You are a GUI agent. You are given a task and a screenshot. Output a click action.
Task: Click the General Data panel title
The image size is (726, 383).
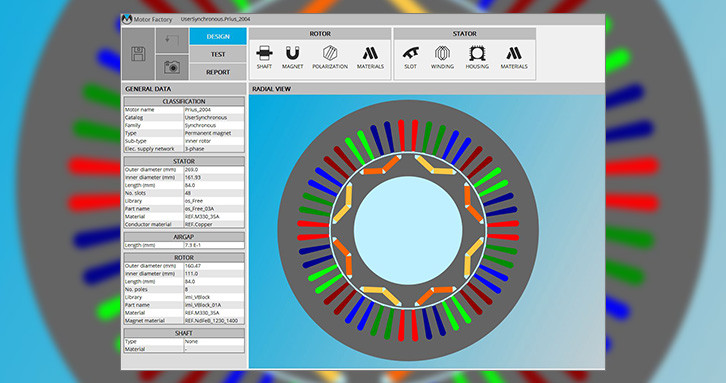coord(148,89)
